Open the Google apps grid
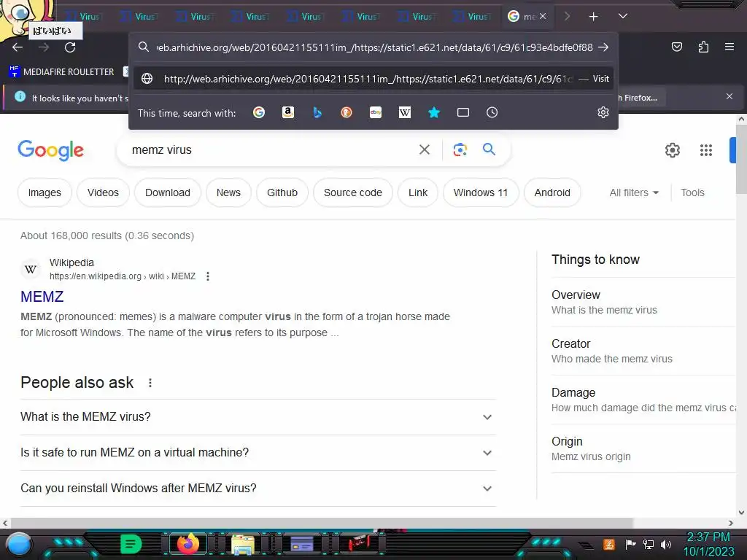Screen dimensions: 747x560 (x=706, y=150)
